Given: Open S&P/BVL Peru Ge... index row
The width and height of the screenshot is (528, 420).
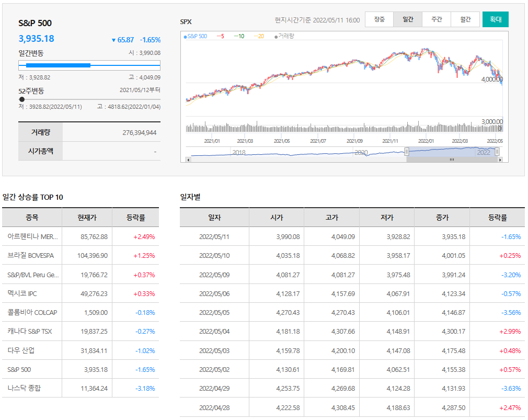Looking at the screenshot, I should tap(81, 275).
